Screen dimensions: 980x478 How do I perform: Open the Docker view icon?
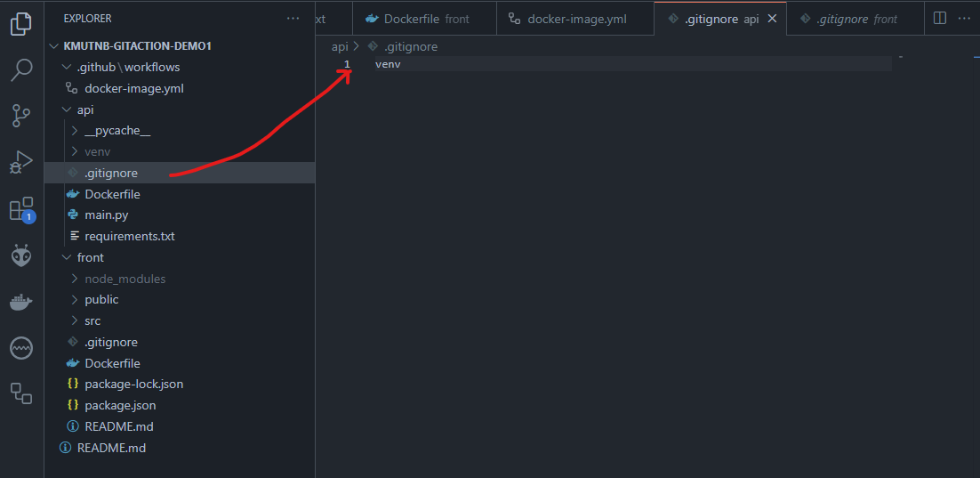click(x=21, y=303)
